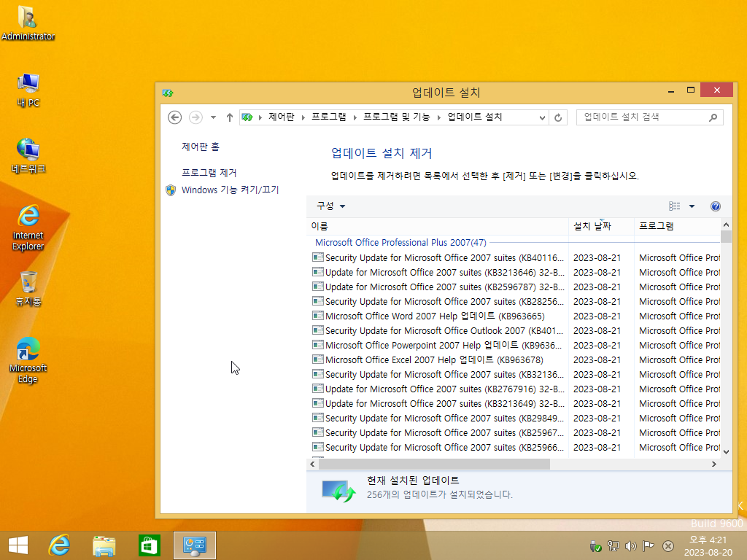Viewport: 747px width, 560px height.
Task: Select the 휴지통 recycle bin icon
Action: click(x=28, y=289)
